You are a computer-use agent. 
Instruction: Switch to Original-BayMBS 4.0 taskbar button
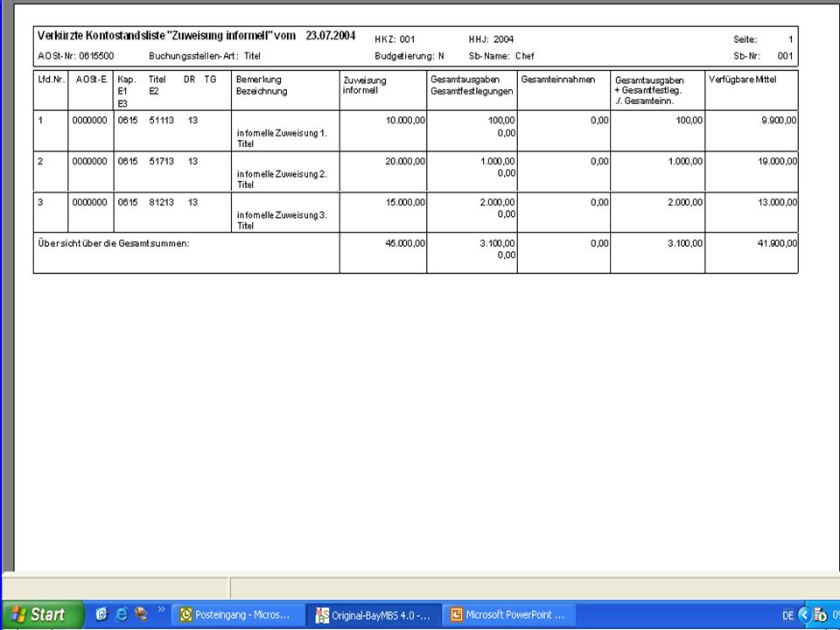(x=375, y=615)
